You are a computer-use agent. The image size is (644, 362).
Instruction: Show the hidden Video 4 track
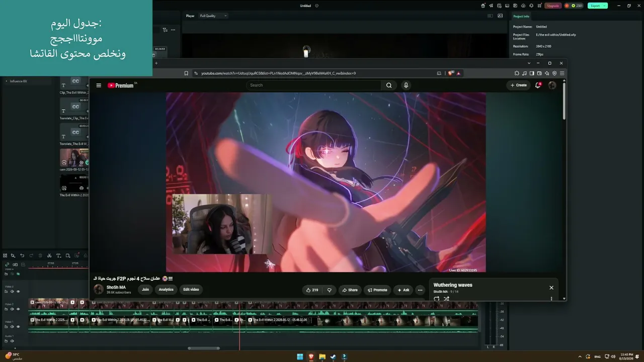coord(18,274)
